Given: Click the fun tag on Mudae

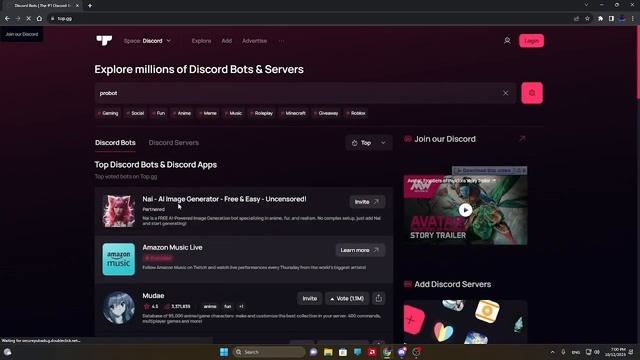Looking at the screenshot, I should (x=228, y=306).
